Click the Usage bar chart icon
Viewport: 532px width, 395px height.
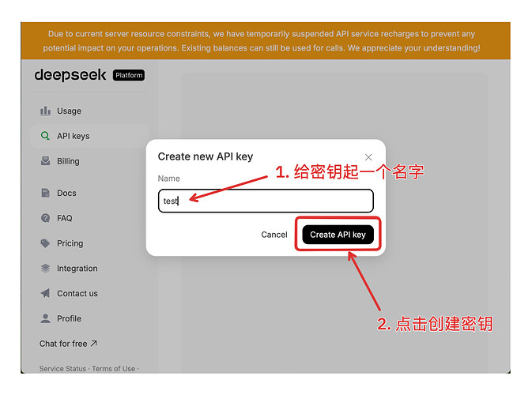point(45,111)
